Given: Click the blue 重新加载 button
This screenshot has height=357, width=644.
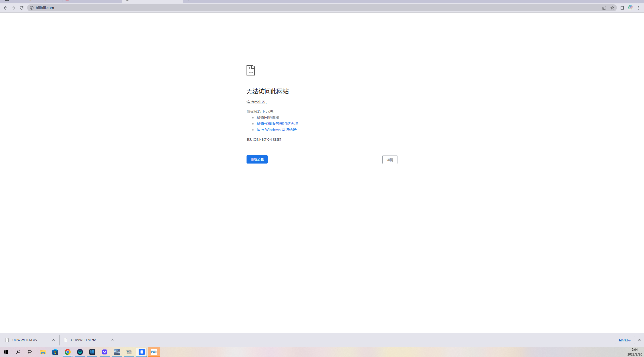Looking at the screenshot, I should pos(257,160).
